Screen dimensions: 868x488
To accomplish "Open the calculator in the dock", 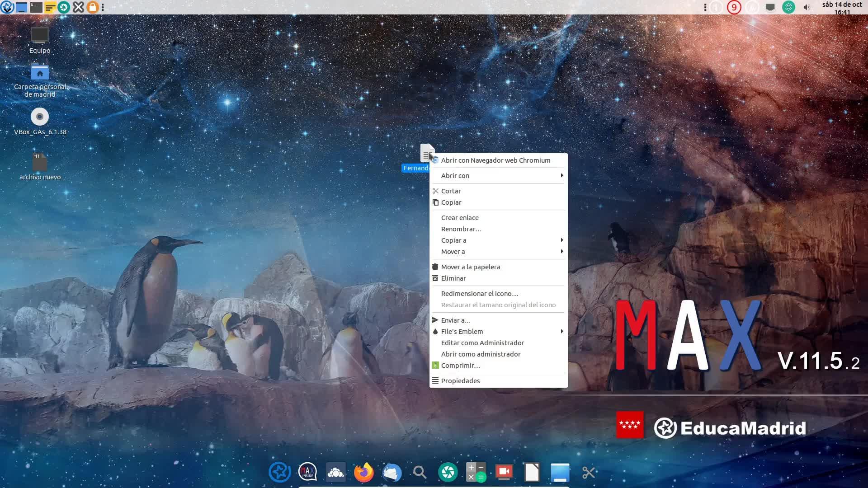I will (476, 473).
